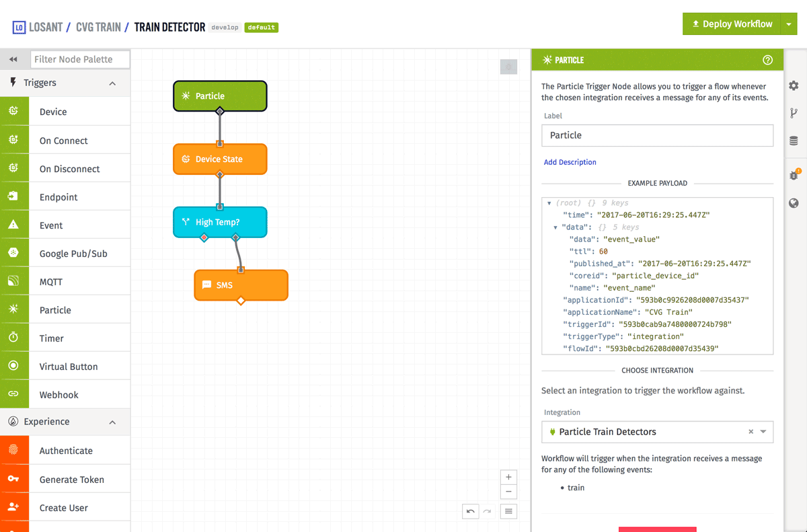Select the Event trigger warning icon
807x532 pixels.
click(x=14, y=225)
